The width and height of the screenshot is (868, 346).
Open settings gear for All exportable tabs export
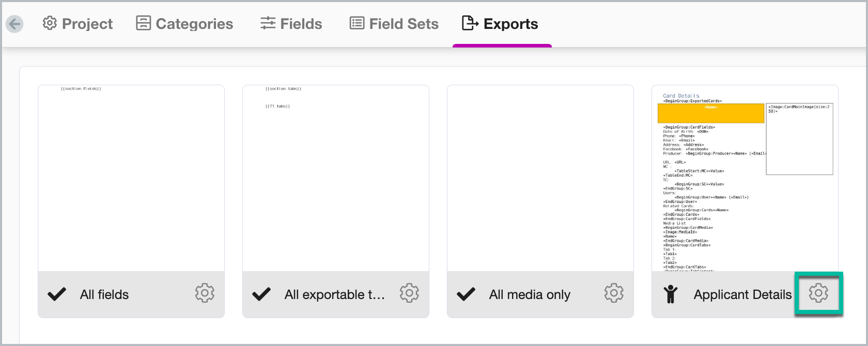pos(409,293)
